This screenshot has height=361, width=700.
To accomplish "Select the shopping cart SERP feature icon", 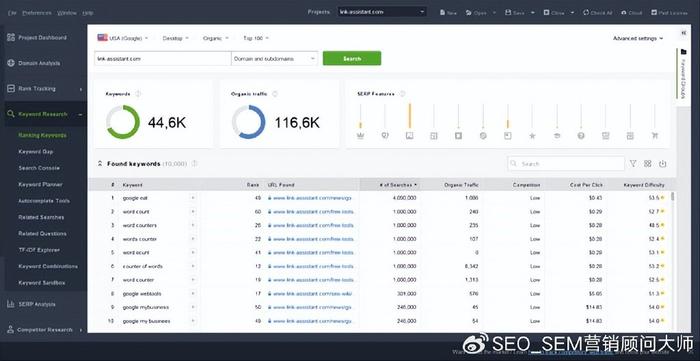I will pos(654,136).
